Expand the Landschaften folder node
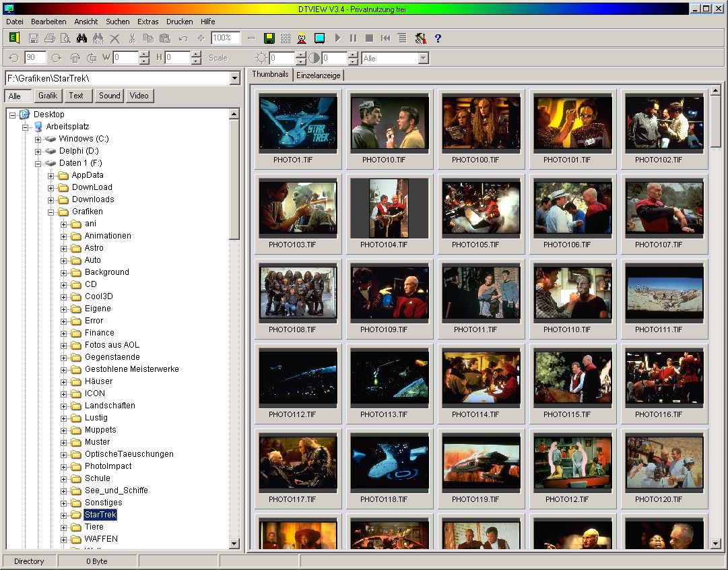This screenshot has width=728, height=570. pos(63,406)
